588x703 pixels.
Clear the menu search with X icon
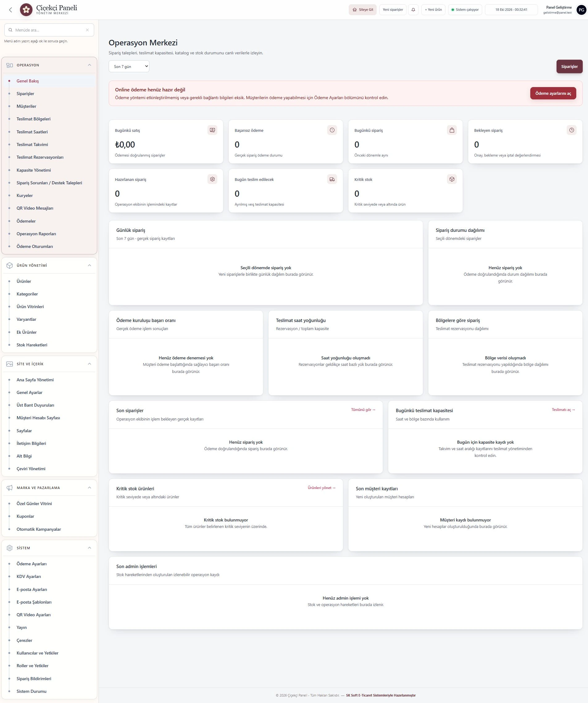point(87,30)
